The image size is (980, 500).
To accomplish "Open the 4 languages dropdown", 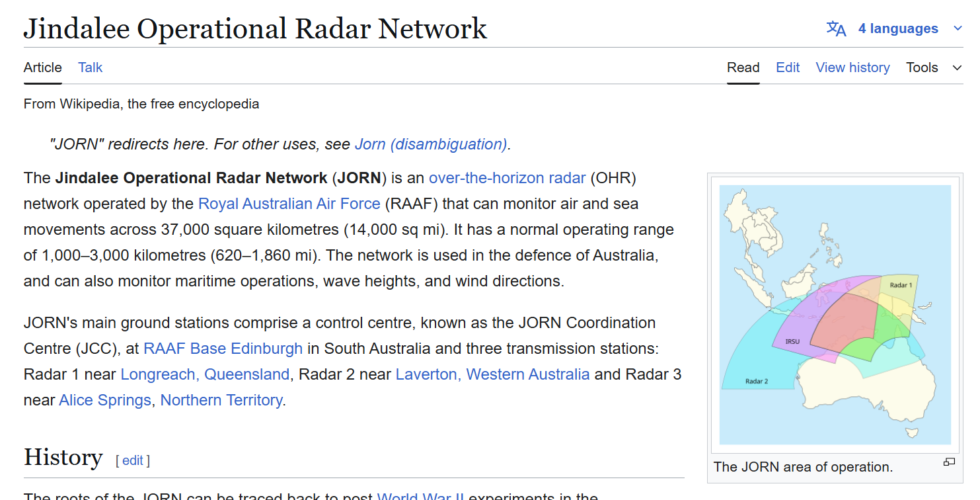I will pyautogui.click(x=898, y=28).
